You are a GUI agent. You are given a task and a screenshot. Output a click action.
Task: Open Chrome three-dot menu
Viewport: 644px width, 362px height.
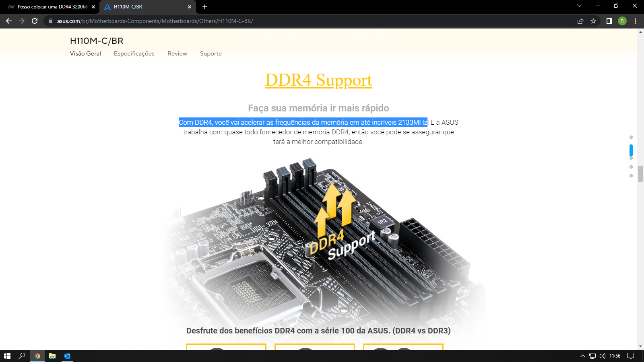click(x=636, y=21)
